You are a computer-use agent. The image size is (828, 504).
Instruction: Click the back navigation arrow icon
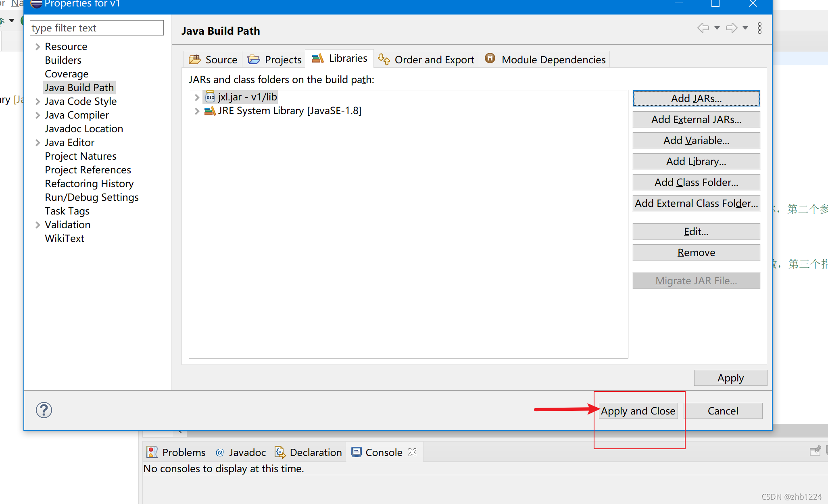(x=703, y=28)
